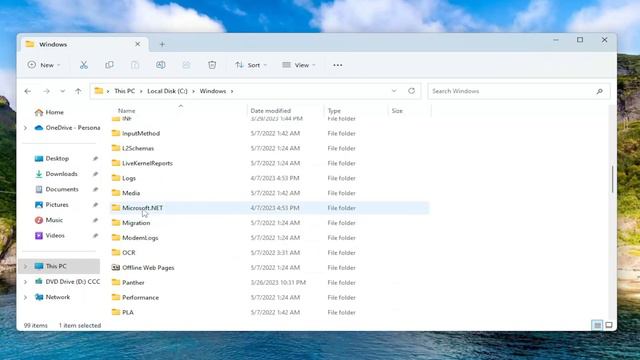Image resolution: width=640 pixels, height=360 pixels.
Task: Open the New dropdown menu
Action: coord(44,65)
